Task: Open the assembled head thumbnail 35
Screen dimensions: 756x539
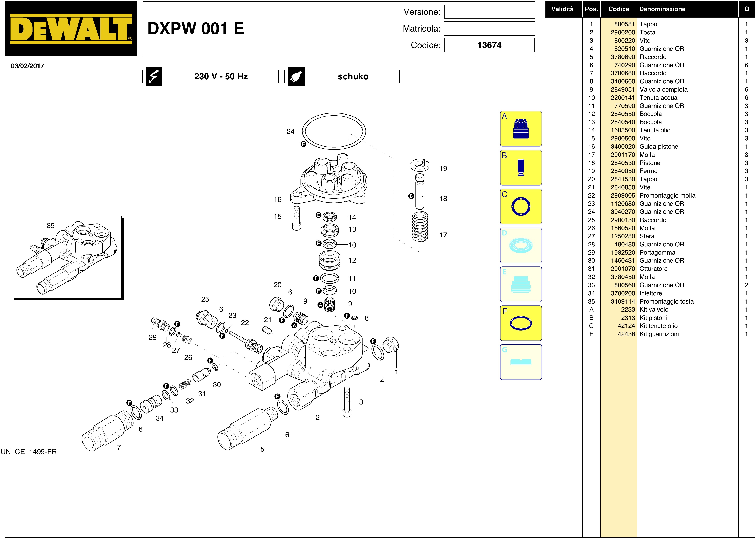Action: (67, 257)
